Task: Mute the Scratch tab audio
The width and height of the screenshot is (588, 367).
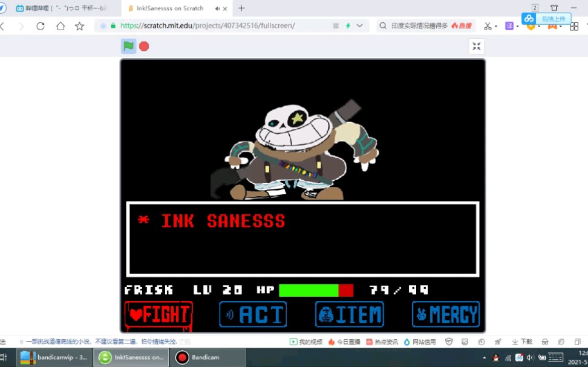Action: (x=217, y=8)
